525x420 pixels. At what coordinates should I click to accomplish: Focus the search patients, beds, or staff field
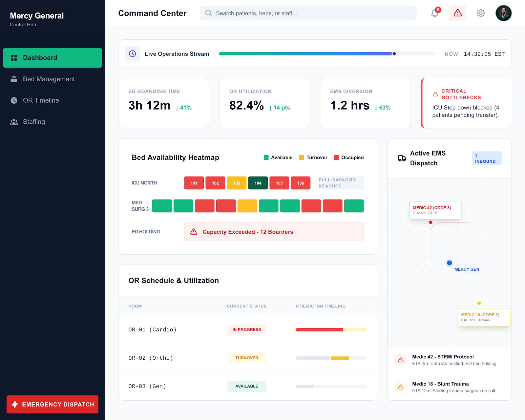308,13
